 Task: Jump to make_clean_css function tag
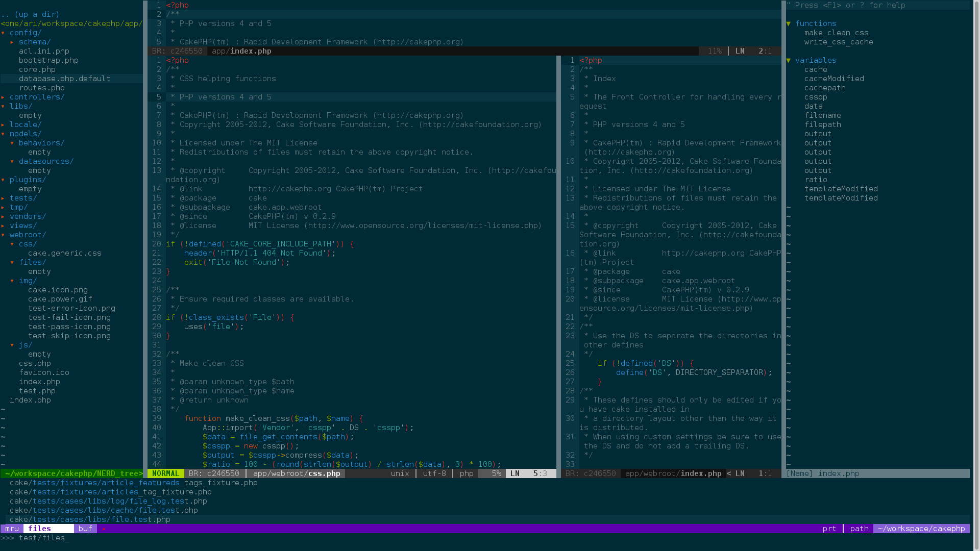tap(836, 33)
